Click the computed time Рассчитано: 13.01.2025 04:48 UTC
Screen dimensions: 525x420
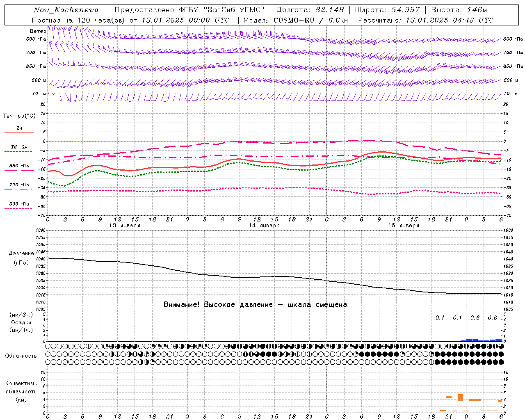tap(426, 20)
